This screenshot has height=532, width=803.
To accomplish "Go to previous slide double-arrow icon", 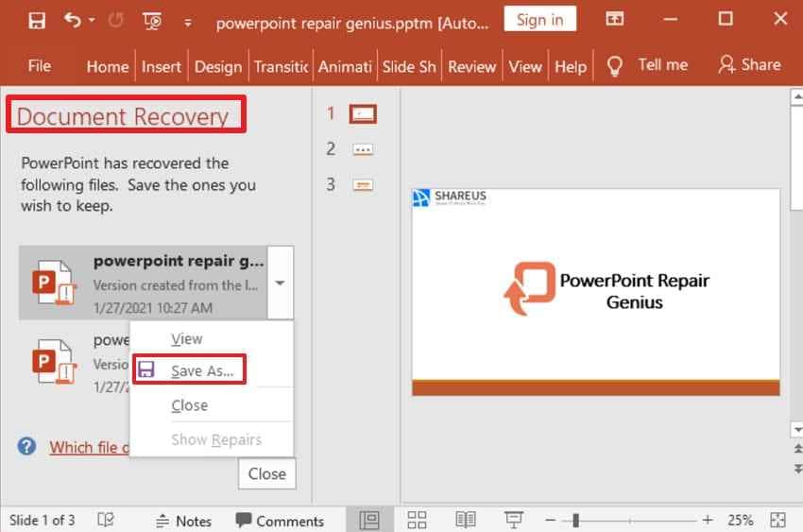I will [797, 449].
